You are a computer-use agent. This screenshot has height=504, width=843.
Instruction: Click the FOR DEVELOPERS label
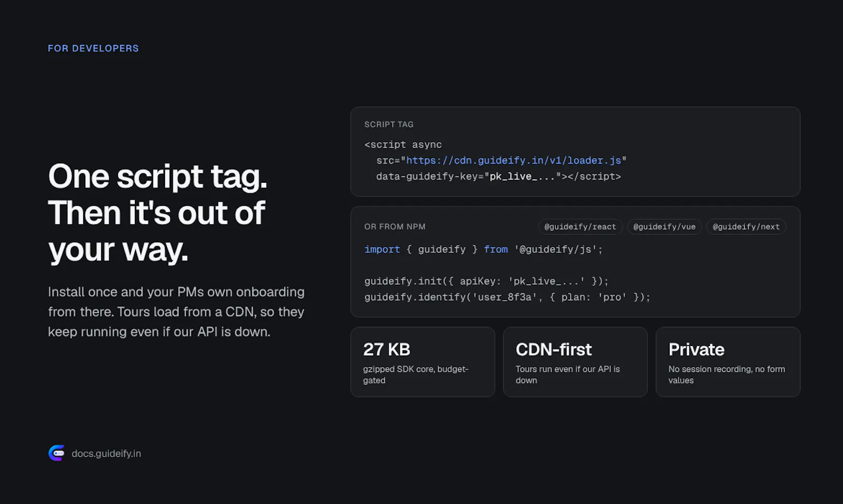(x=93, y=48)
